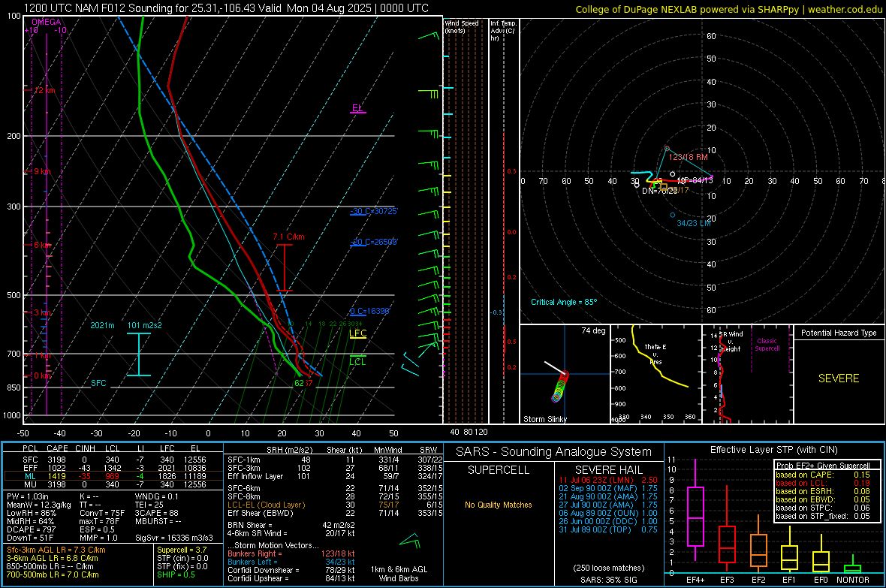Click the Wind Speed (knots) panel header
This screenshot has height=588, width=886.
(x=462, y=26)
